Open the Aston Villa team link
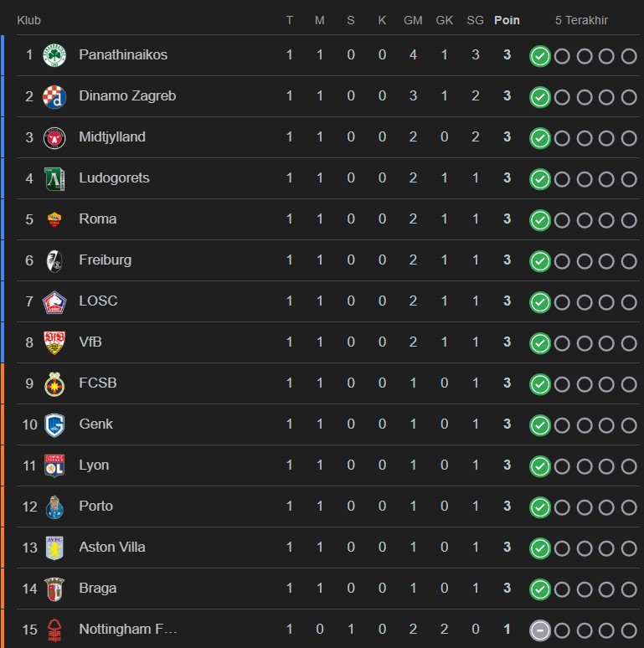Image resolution: width=644 pixels, height=648 pixels. tap(112, 548)
